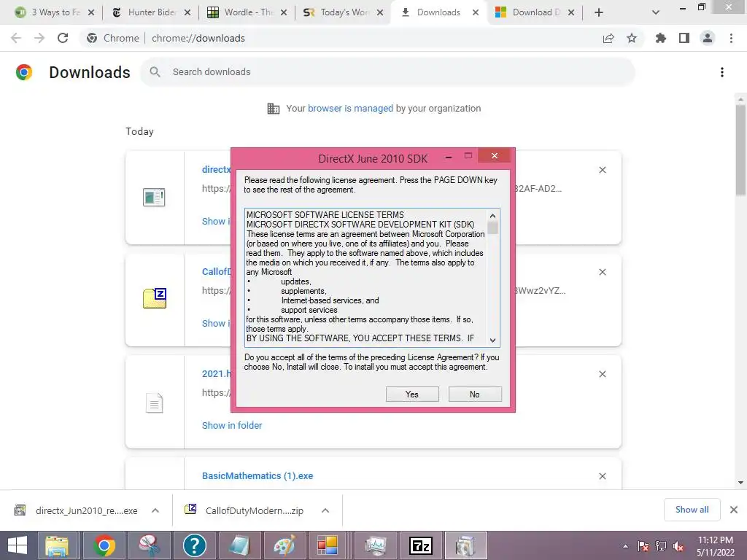
Task: Close the Hunter Biden tab
Action: [x=187, y=12]
